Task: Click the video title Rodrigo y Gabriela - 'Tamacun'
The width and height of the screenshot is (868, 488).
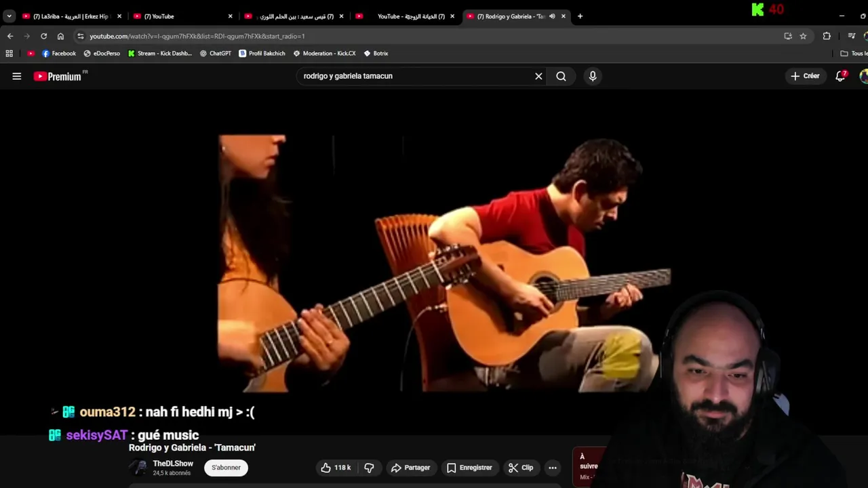Action: 192,447
